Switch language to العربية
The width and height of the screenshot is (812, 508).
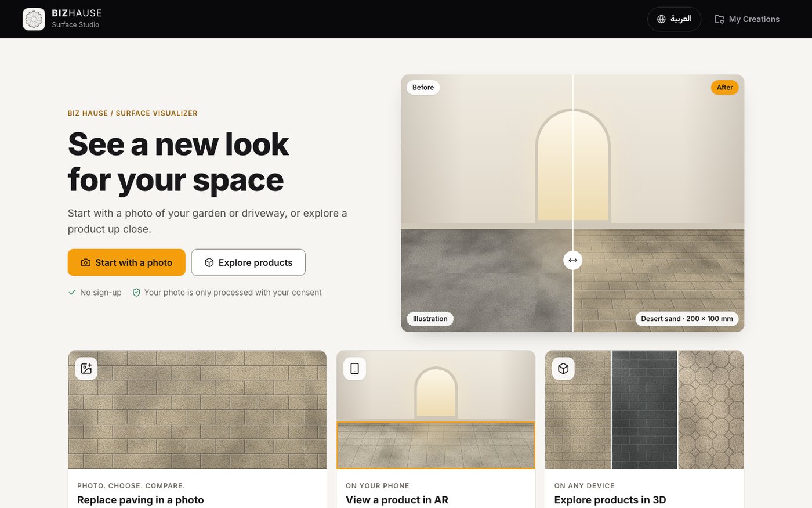[x=674, y=19]
